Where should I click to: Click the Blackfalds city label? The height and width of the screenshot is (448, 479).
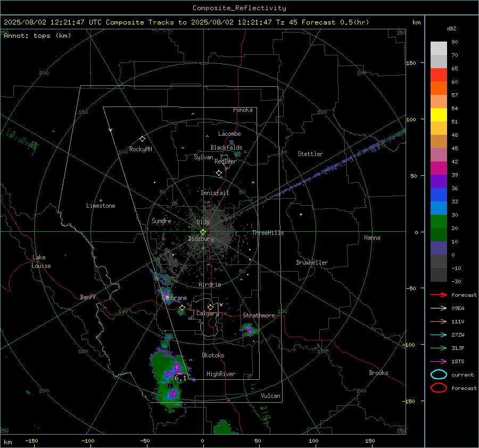[226, 148]
